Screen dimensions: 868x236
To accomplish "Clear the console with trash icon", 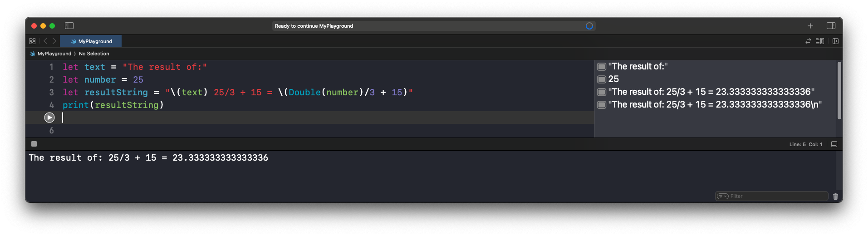I will [835, 197].
